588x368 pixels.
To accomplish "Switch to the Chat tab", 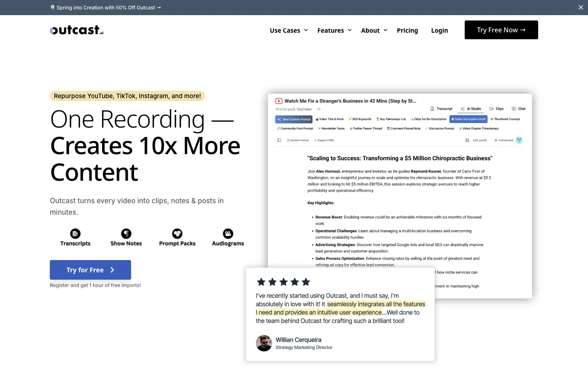I will tap(519, 109).
